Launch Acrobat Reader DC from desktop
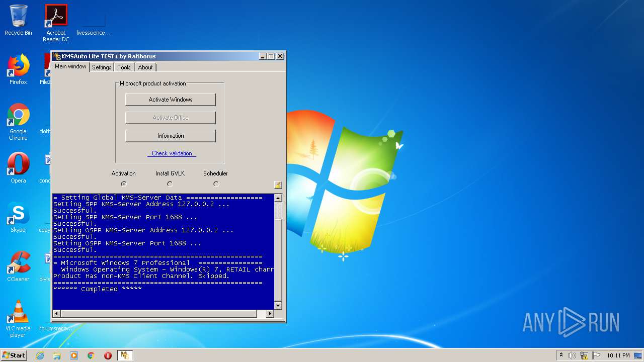The width and height of the screenshot is (644, 362). pos(56,23)
